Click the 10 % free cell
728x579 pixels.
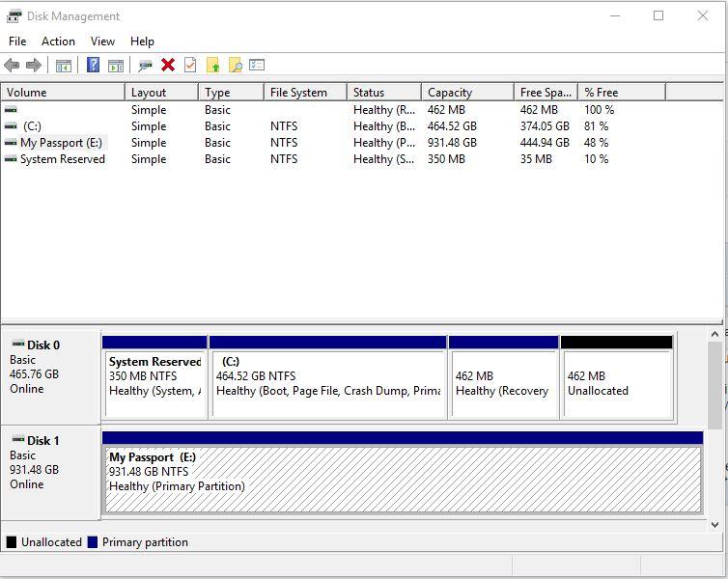click(x=596, y=159)
